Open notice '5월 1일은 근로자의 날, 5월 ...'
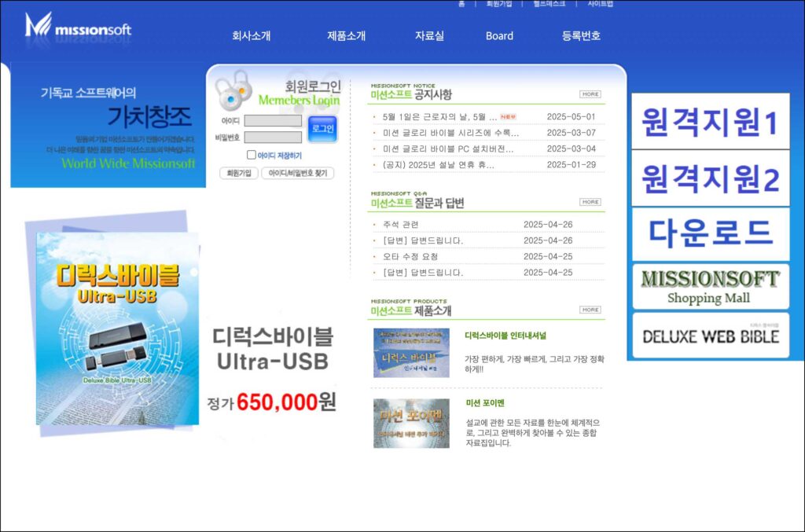The height and width of the screenshot is (532, 805). pyautogui.click(x=439, y=117)
